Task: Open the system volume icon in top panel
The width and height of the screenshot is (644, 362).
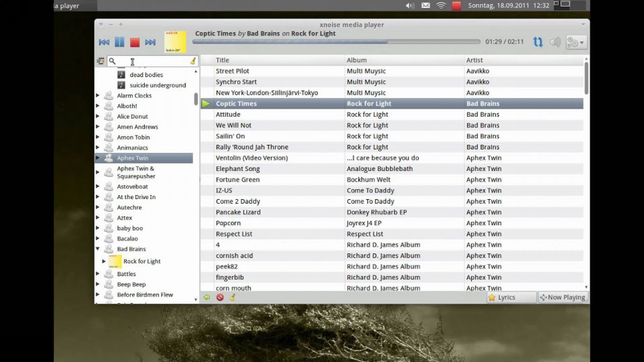Action: [x=410, y=6]
